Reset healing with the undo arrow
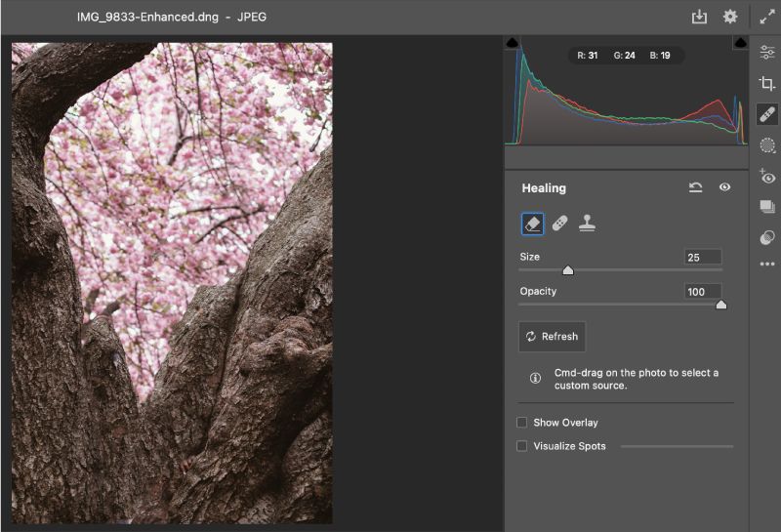781x532 pixels. coord(695,187)
